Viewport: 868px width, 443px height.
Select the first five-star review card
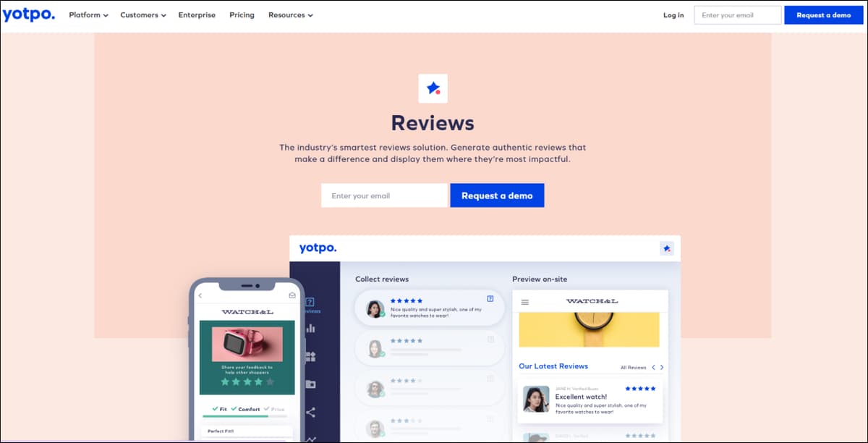[430, 309]
